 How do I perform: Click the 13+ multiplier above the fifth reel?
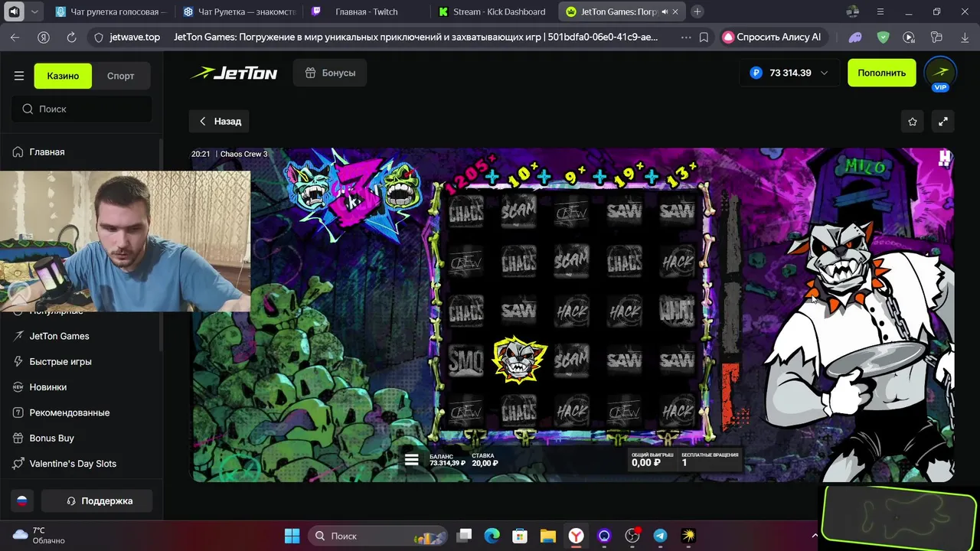(681, 173)
